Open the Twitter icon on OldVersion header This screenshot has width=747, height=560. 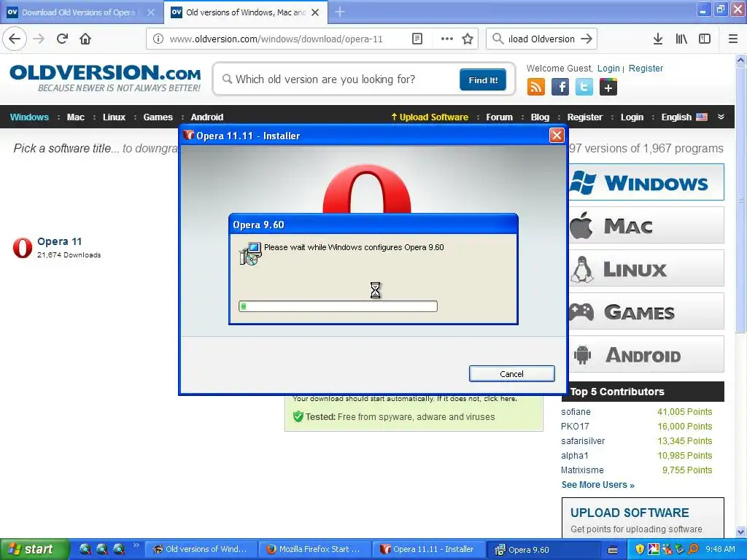(584, 87)
